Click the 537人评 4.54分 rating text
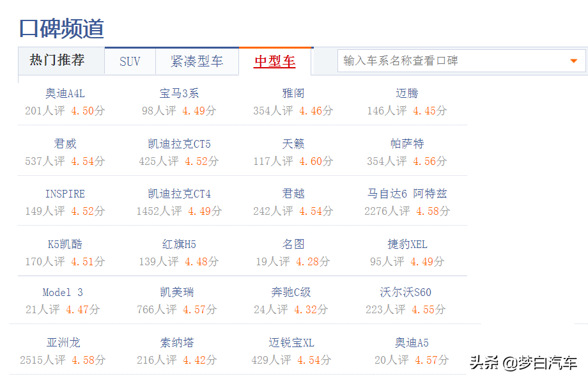This screenshot has height=381, width=588. (x=65, y=161)
